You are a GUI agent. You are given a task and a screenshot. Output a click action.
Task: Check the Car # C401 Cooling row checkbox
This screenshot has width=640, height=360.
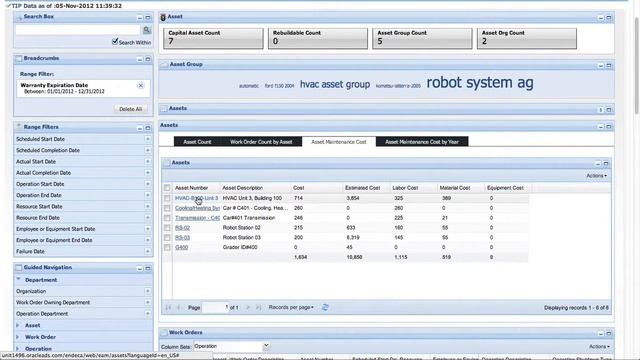point(167,208)
